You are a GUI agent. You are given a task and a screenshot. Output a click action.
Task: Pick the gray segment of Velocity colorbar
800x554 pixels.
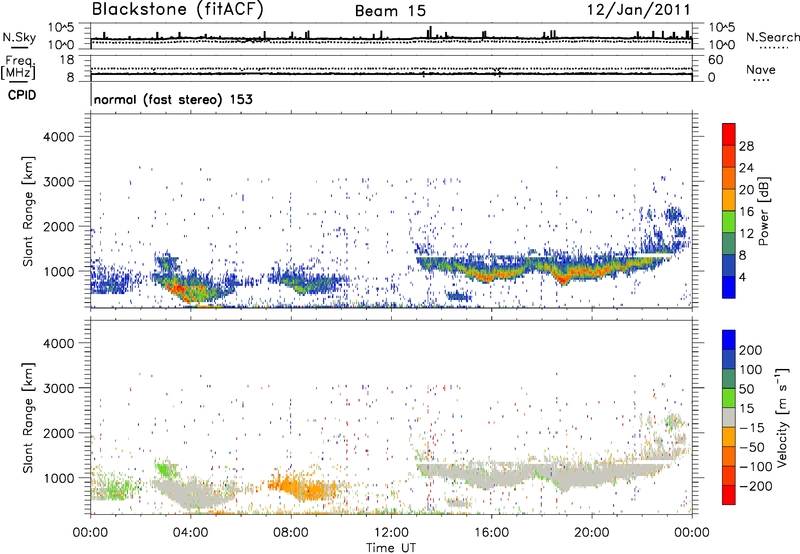729,418
